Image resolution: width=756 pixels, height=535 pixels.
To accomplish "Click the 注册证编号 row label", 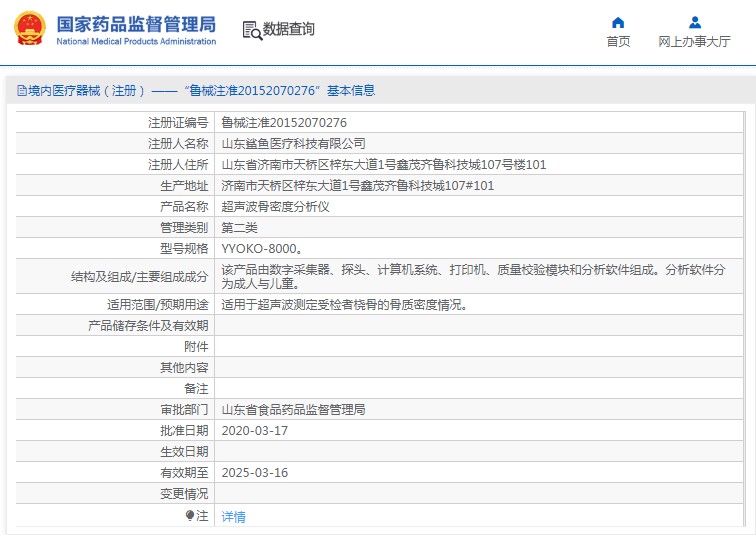I will click(178, 123).
